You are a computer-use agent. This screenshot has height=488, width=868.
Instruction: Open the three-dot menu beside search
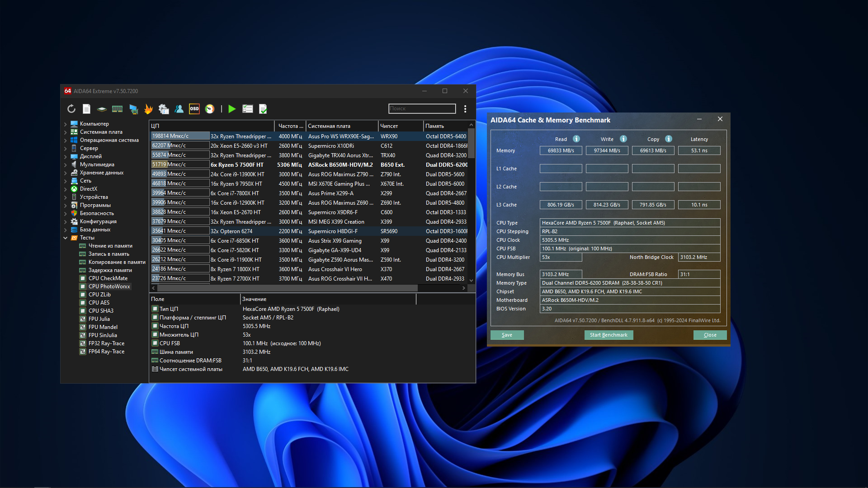(465, 109)
